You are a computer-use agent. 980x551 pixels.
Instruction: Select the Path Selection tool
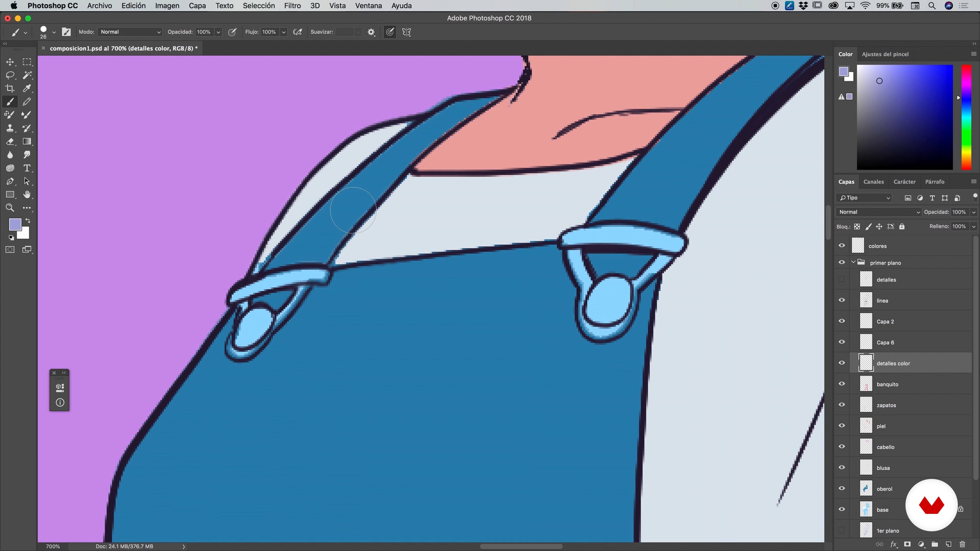tap(27, 181)
